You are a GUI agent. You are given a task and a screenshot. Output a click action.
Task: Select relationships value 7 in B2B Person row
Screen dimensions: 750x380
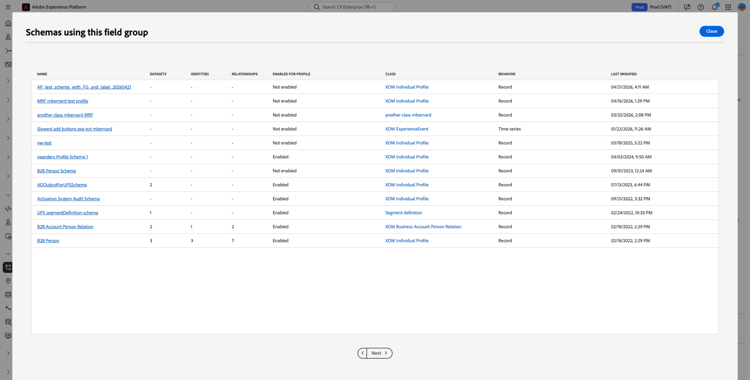(x=233, y=241)
